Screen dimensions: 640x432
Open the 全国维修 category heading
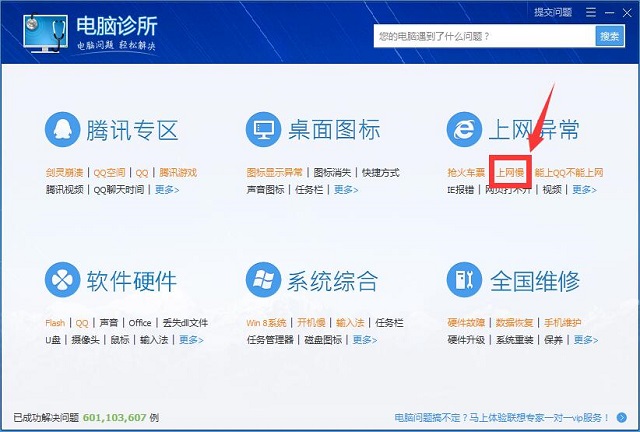(x=535, y=281)
